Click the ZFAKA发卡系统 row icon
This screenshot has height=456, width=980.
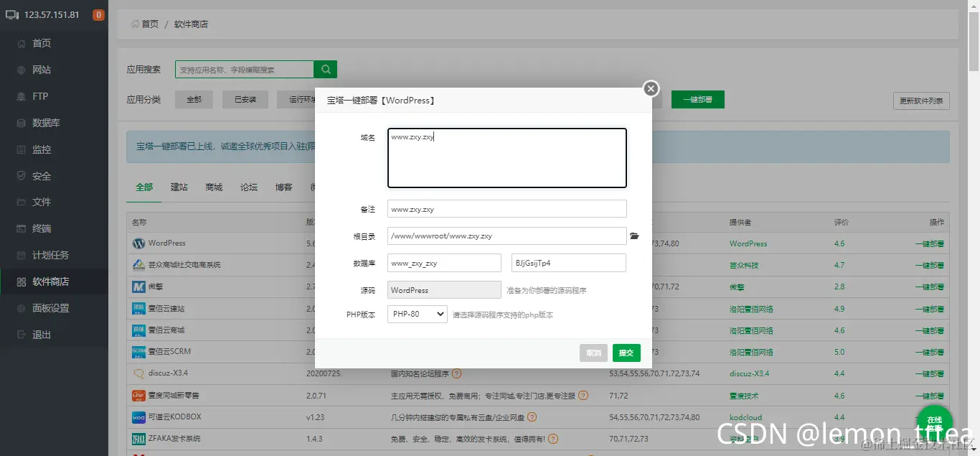(138, 439)
